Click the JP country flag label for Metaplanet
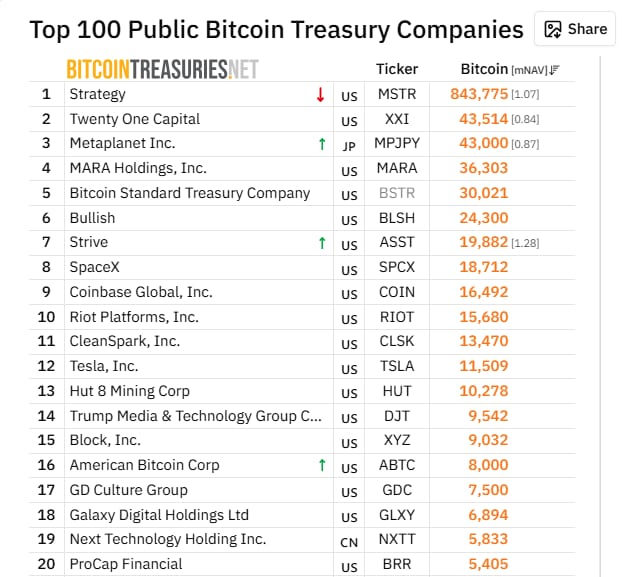 click(x=349, y=146)
